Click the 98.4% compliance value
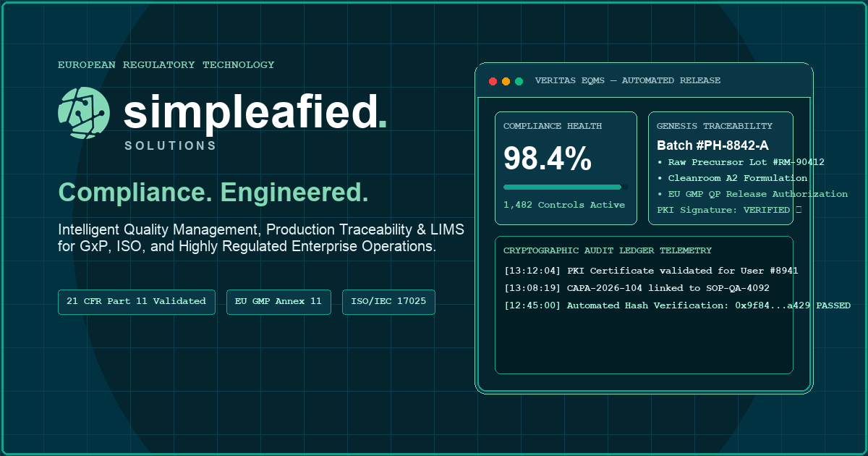868x456 pixels. click(548, 159)
